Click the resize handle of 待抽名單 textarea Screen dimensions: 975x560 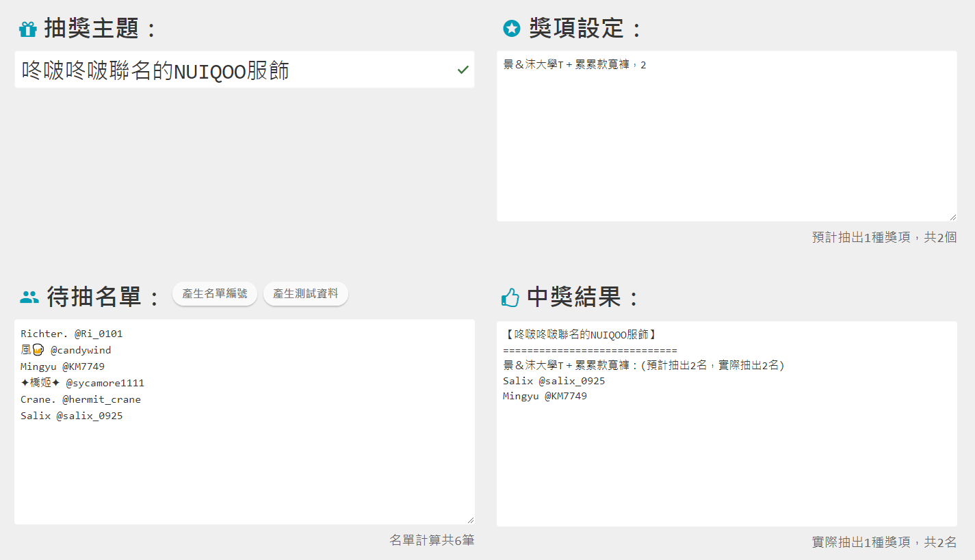(470, 520)
